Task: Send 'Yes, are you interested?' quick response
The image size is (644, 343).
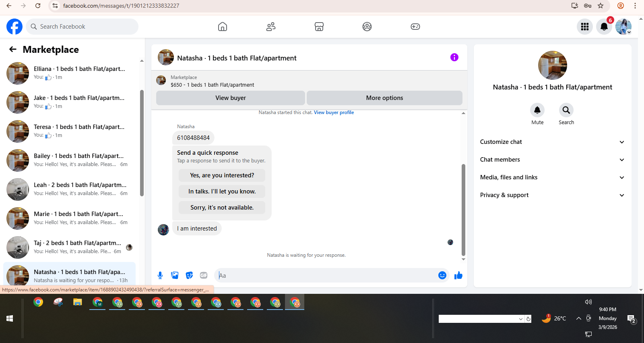Action: tap(222, 175)
